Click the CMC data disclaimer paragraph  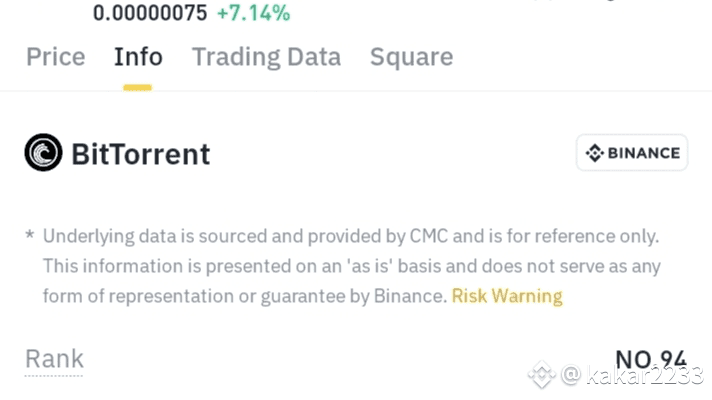pos(350,266)
